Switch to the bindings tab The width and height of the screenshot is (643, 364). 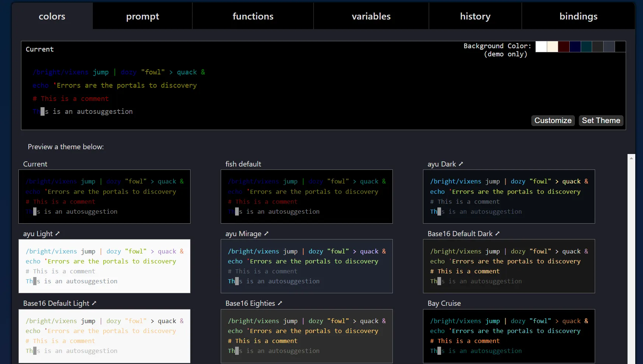point(578,16)
